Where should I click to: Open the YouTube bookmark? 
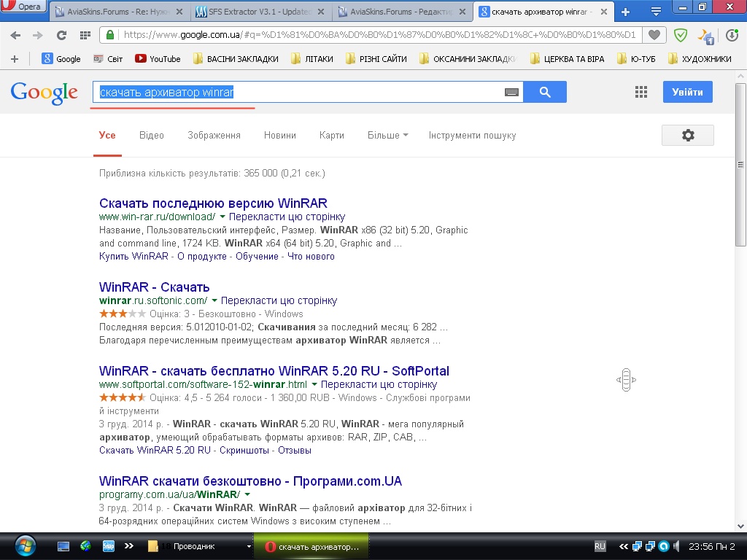tap(158, 59)
